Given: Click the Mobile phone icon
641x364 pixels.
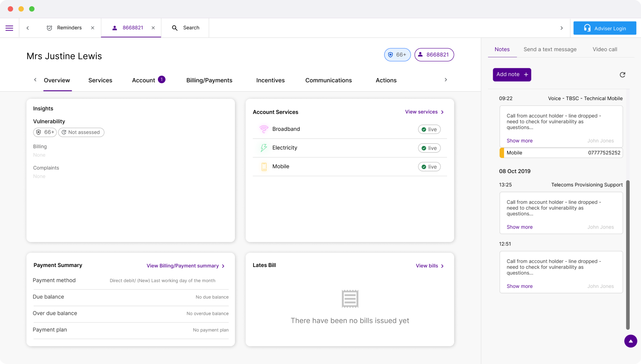Looking at the screenshot, I should [x=264, y=167].
